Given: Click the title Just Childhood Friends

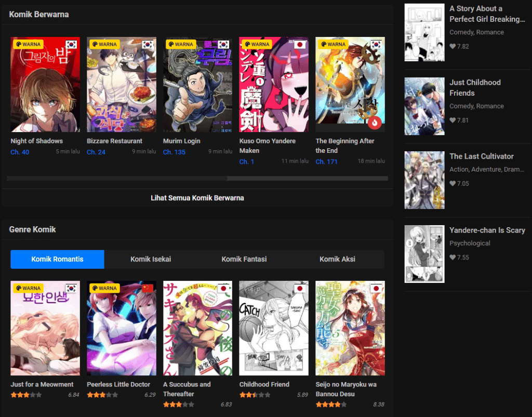Looking at the screenshot, I should coord(475,87).
